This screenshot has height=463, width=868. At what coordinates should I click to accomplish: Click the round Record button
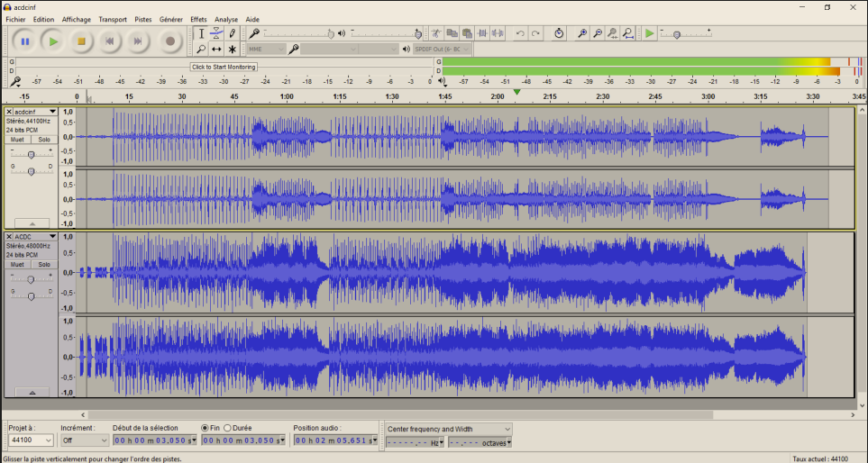[169, 41]
